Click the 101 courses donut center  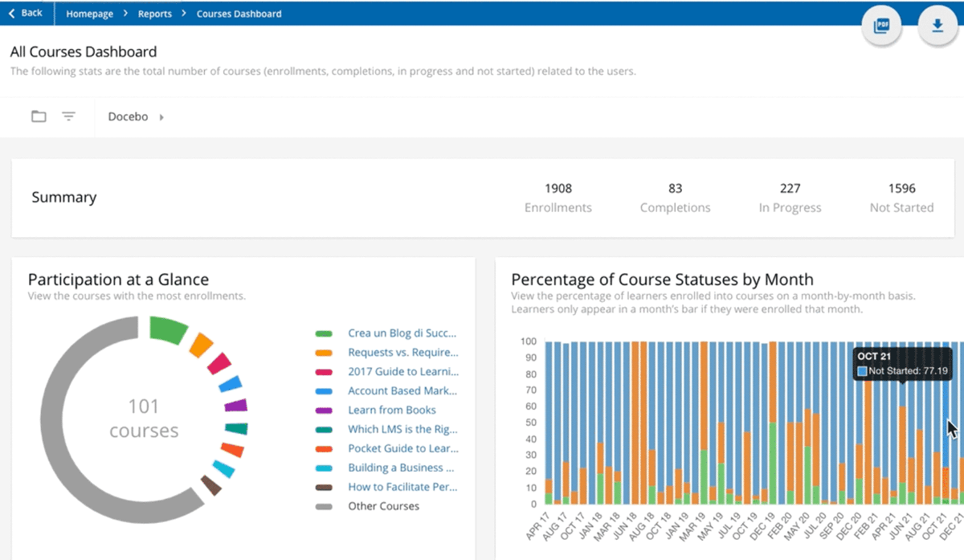144,419
